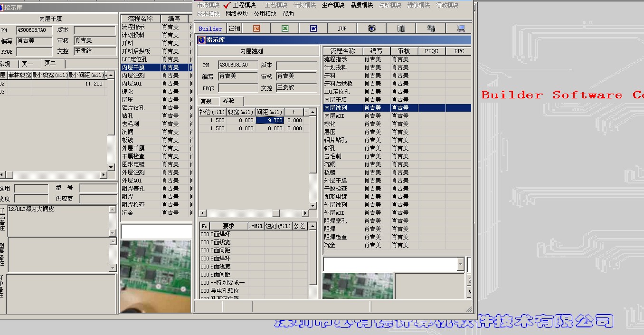Click the circuit board photo in background window
Image resolution: width=644 pixels, height=335 pixels.
[156, 277]
